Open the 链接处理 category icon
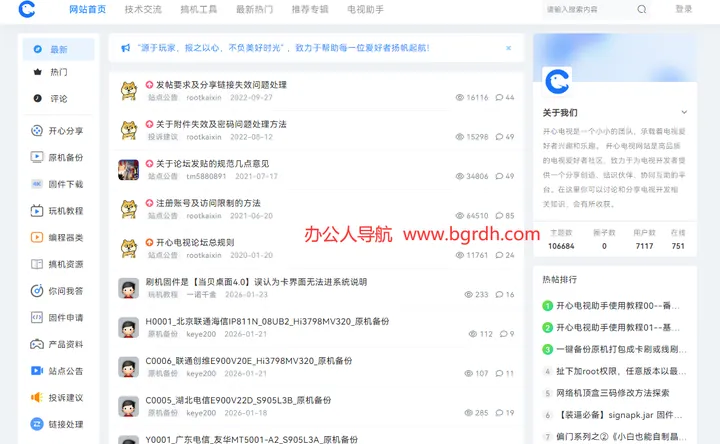This screenshot has height=444, width=720. click(x=37, y=424)
